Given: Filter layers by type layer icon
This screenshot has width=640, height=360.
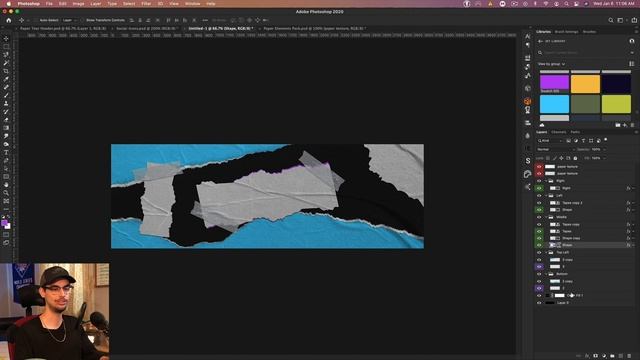Looking at the screenshot, I should [583, 140].
